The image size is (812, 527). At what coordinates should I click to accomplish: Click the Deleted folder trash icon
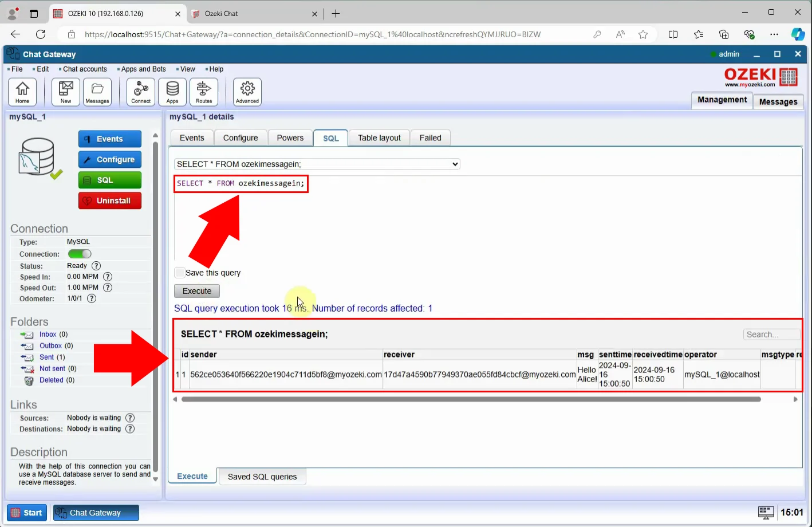coord(29,380)
